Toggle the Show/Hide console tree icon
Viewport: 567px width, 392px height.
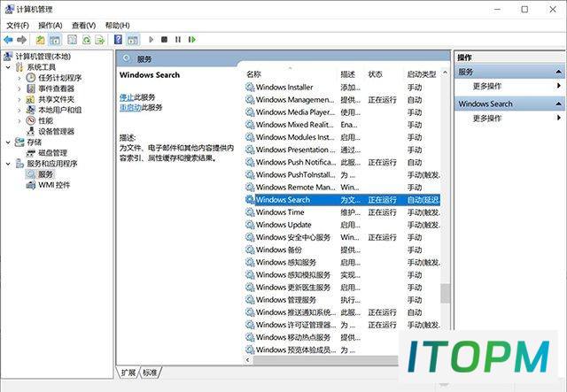pyautogui.click(x=55, y=40)
